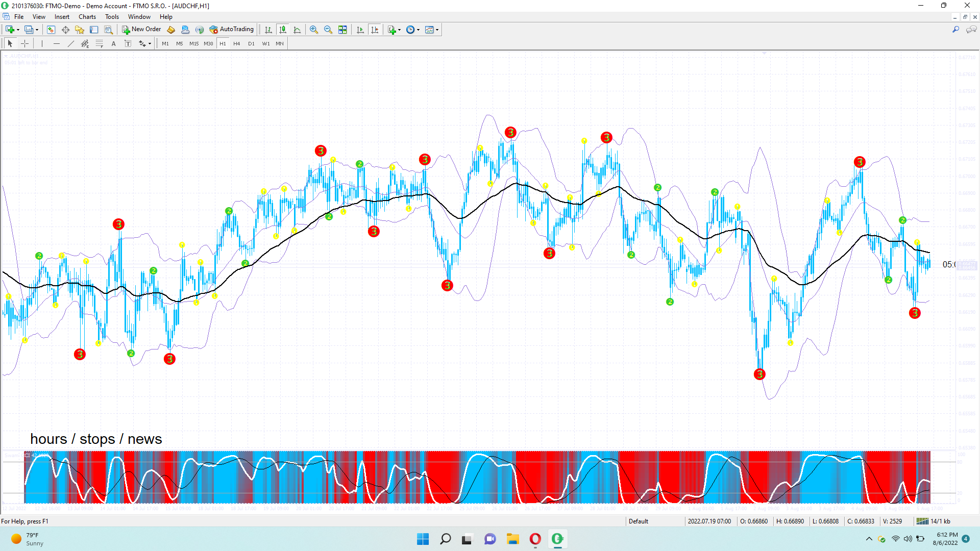The image size is (980, 551).
Task: Open the Strategy Tester icon
Action: [x=108, y=30]
